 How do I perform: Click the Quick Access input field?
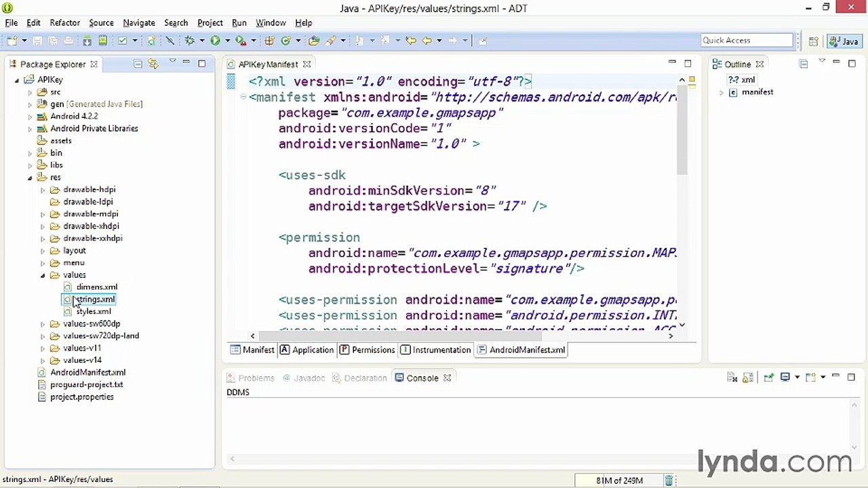click(747, 41)
